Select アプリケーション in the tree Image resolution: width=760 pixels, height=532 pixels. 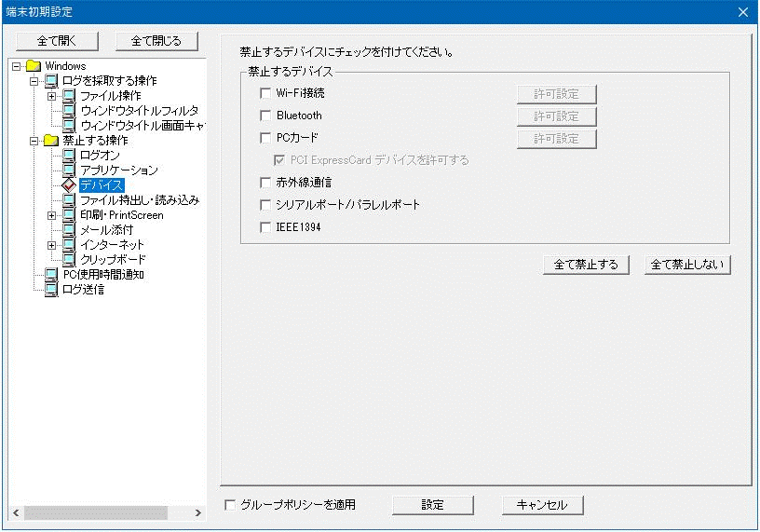click(119, 171)
